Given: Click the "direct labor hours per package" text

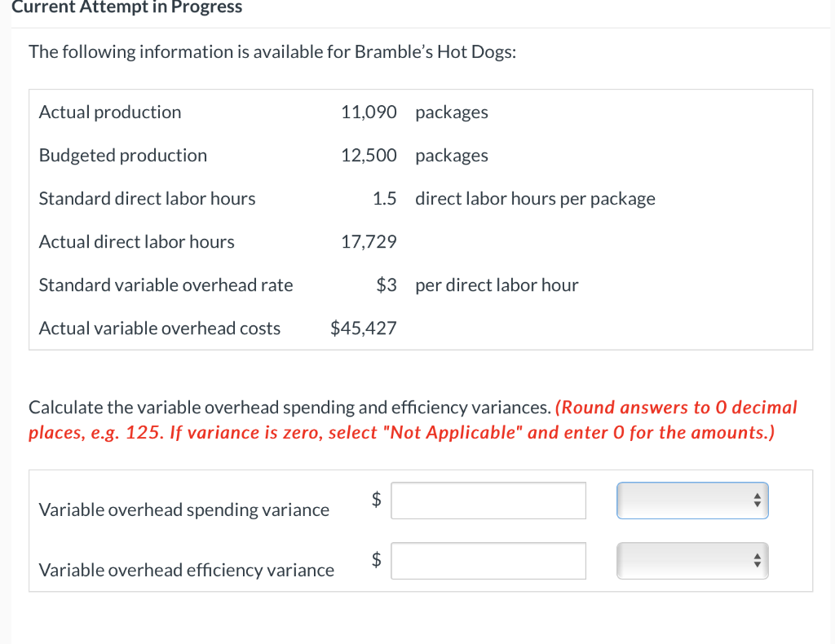Looking at the screenshot, I should (535, 199).
